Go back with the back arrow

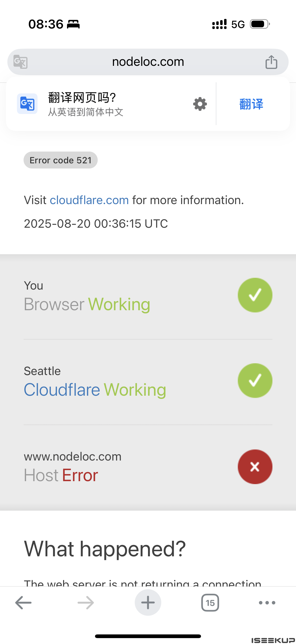(x=23, y=603)
